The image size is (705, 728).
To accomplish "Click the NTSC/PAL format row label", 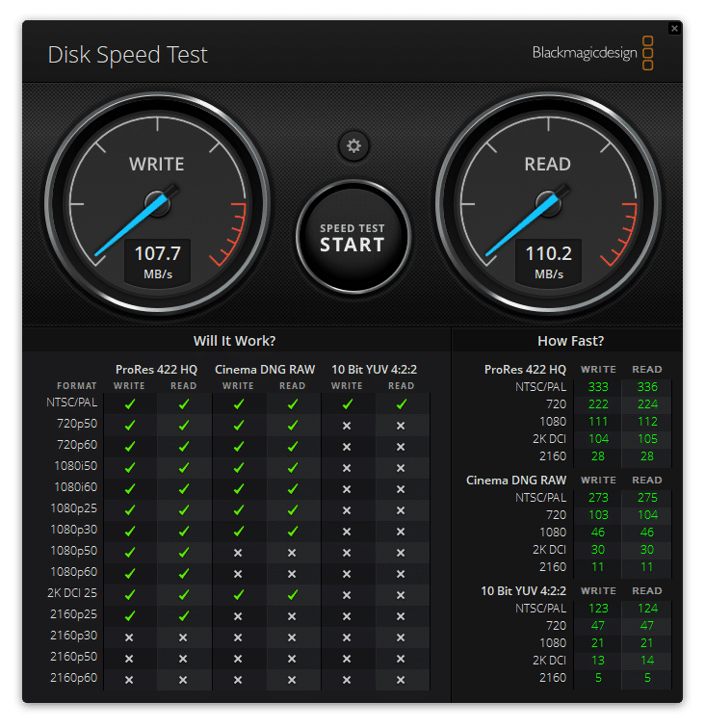I will click(72, 403).
